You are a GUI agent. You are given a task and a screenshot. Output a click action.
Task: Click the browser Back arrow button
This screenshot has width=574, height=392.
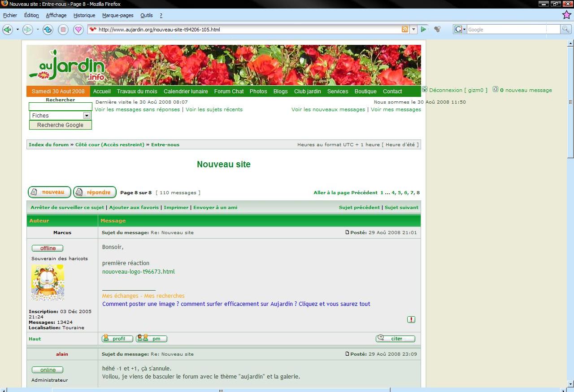tap(7, 30)
